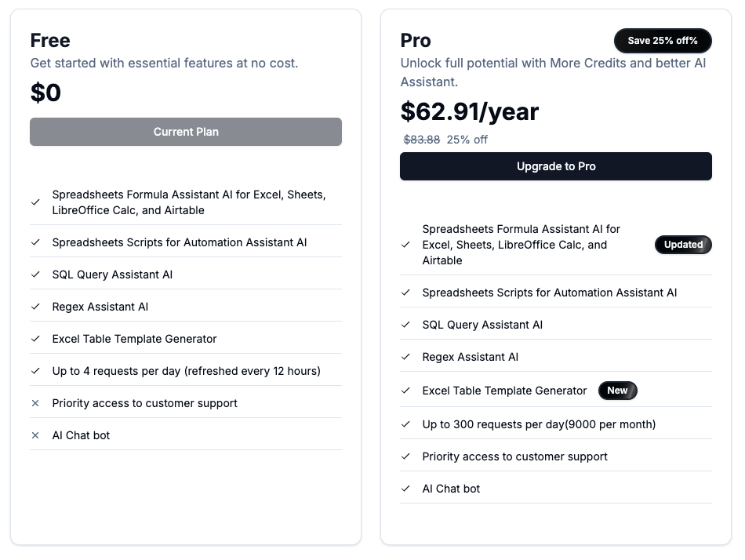745x560 pixels.
Task: Click Free plan Excel Table Template Generator text
Action: click(134, 339)
